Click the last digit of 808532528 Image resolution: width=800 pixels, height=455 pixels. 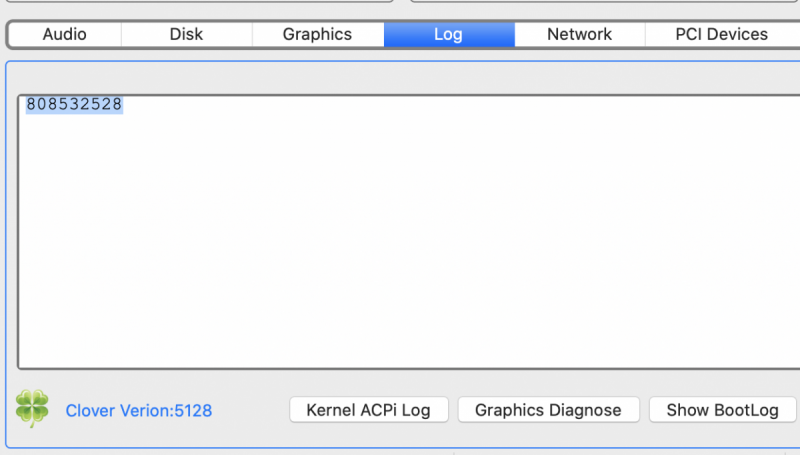coord(118,105)
